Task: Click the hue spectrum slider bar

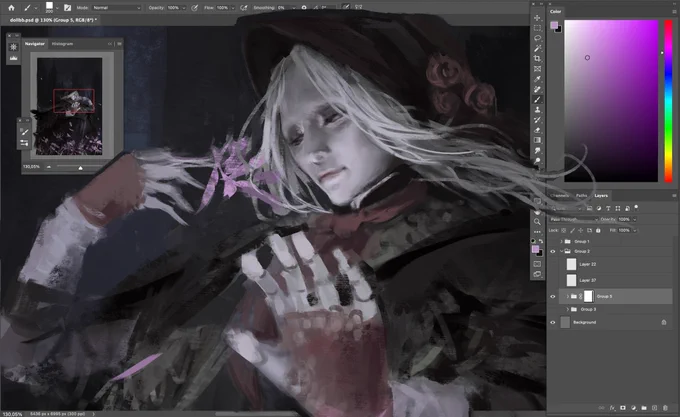Action: pyautogui.click(x=668, y=101)
